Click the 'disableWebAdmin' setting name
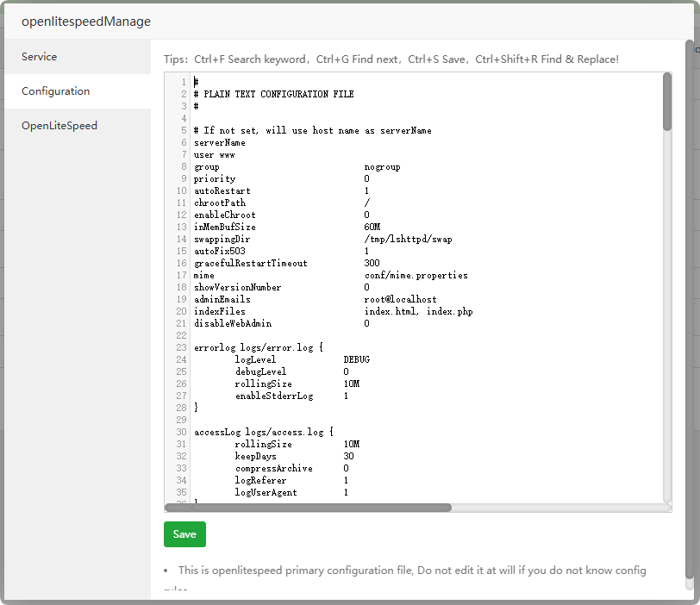The height and width of the screenshot is (605, 700). click(x=233, y=323)
